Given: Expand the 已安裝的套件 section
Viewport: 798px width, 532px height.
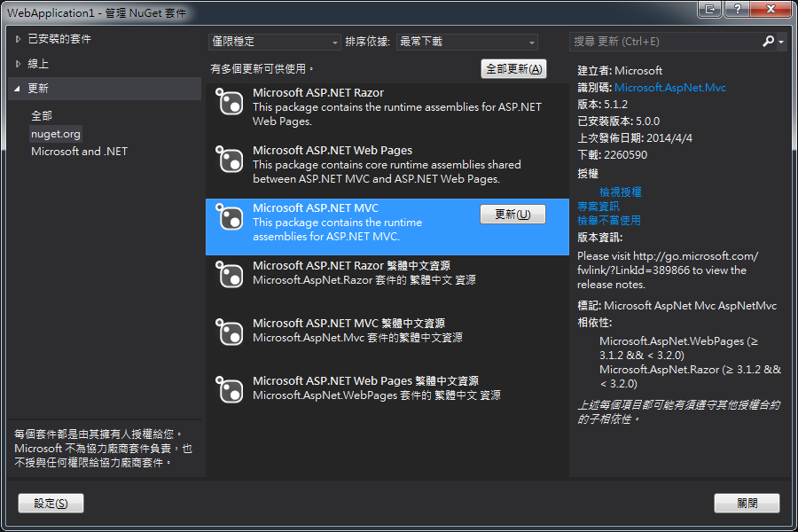Looking at the screenshot, I should (x=18, y=39).
